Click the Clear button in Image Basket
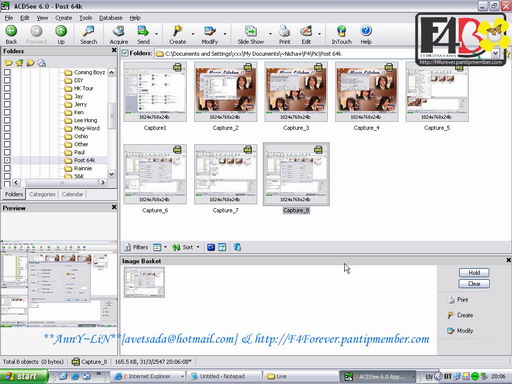512x384 pixels. coord(474,284)
